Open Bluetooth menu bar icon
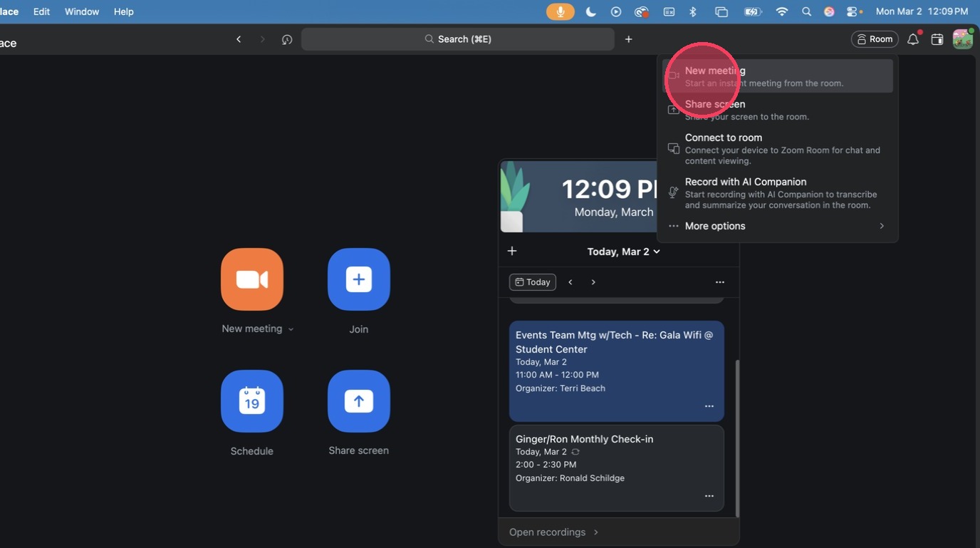This screenshot has height=548, width=980. pos(693,11)
